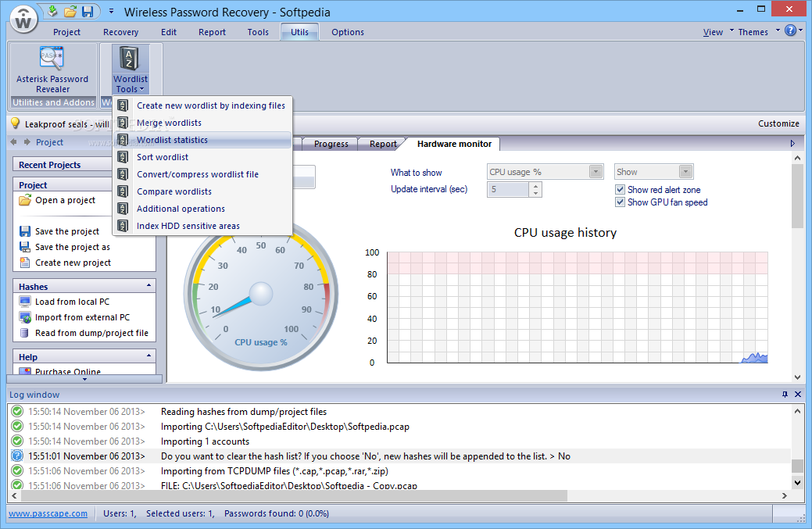This screenshot has width=812, height=529.
Task: Choose Convert/compress wordlist file menu item
Action: point(203,174)
